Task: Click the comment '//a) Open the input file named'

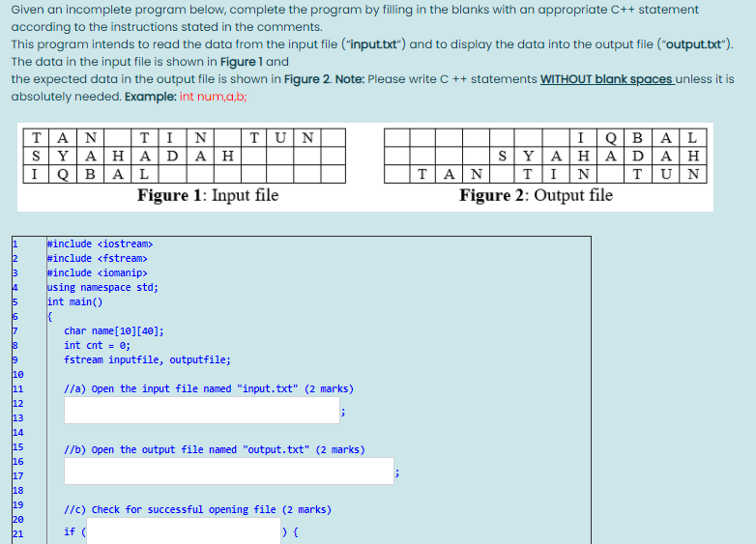Action: pos(209,388)
